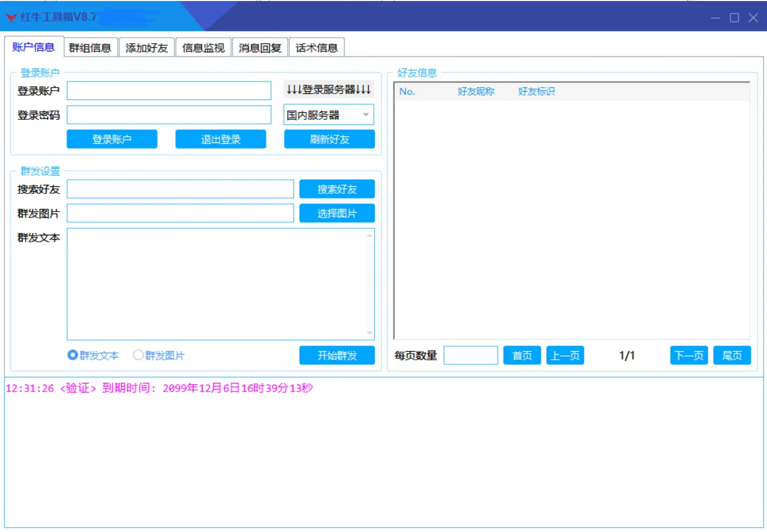
Task: Focus the 登录密码 input field
Action: tap(169, 115)
